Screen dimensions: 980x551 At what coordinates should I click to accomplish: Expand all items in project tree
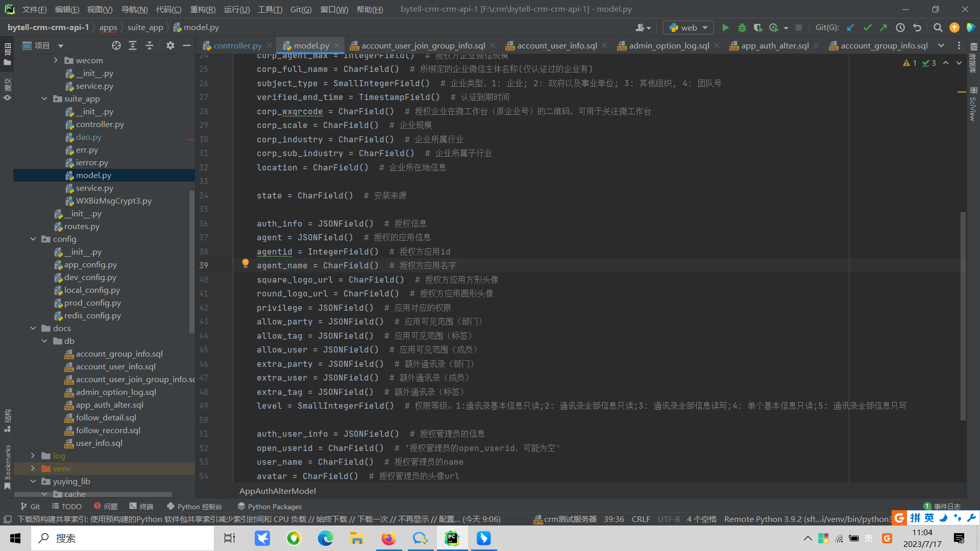tap(133, 45)
